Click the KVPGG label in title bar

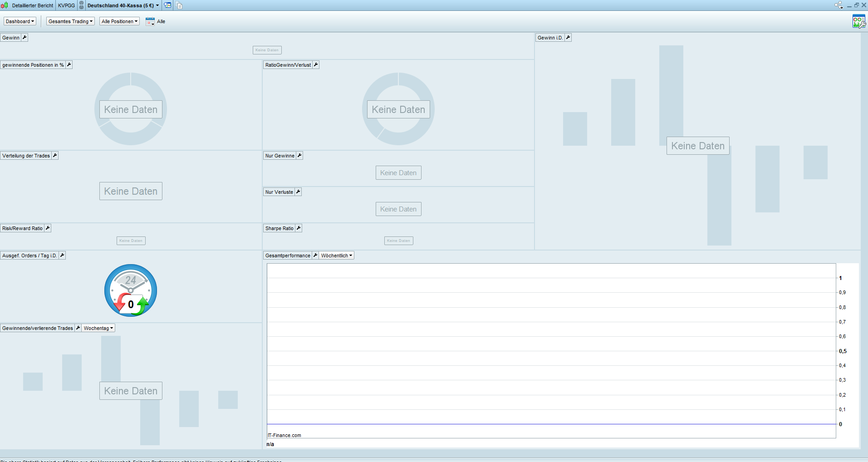[x=66, y=5]
